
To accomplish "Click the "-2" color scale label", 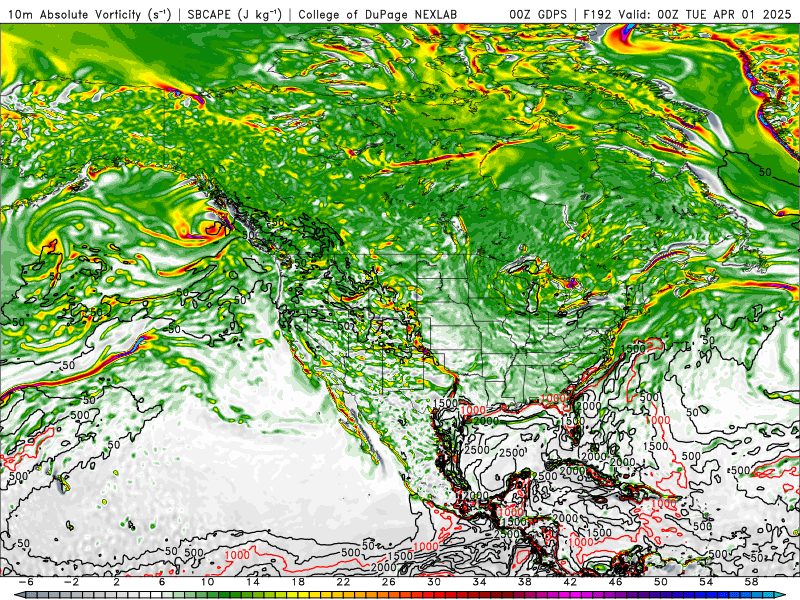I will [x=71, y=582].
